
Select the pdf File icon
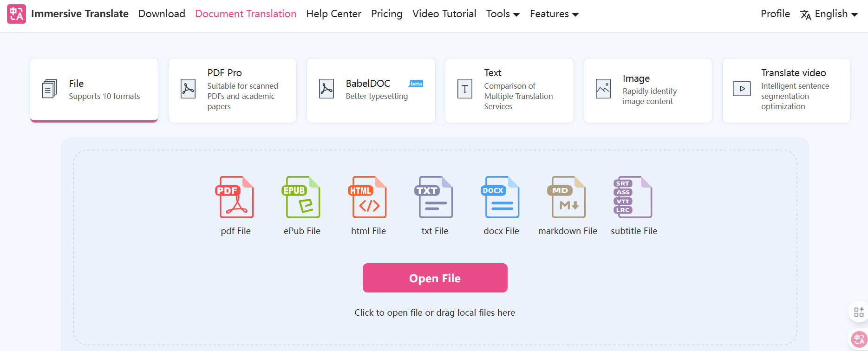click(x=236, y=197)
